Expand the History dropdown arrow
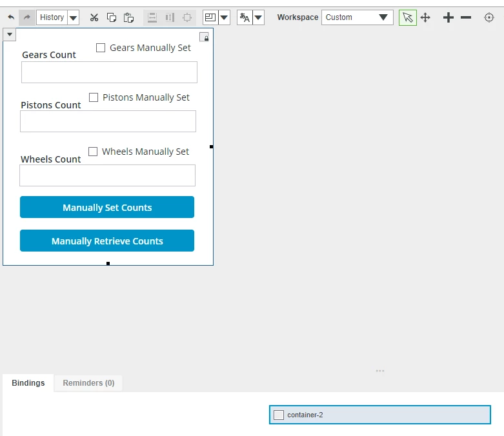Image resolution: width=504 pixels, height=436 pixels. [74, 17]
